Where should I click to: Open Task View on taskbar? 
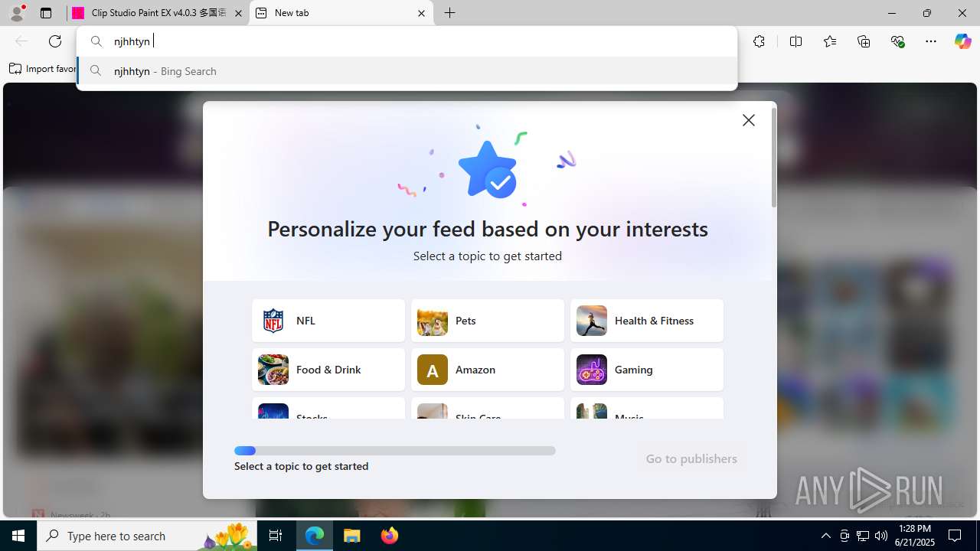[276, 536]
